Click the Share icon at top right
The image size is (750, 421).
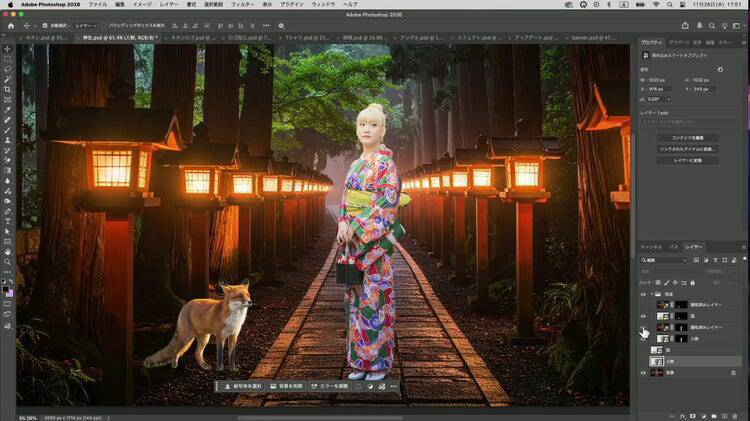685,26
